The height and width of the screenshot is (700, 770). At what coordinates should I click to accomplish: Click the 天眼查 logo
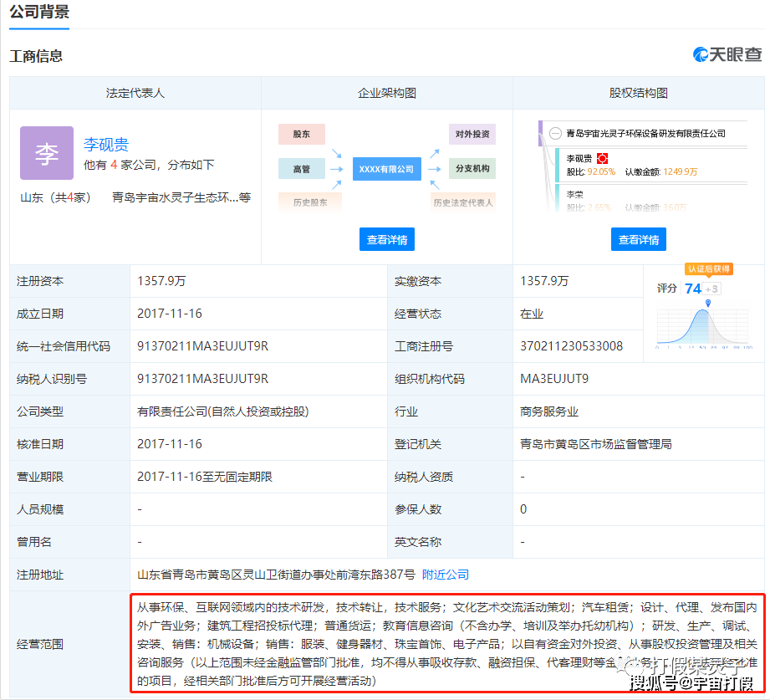(x=727, y=54)
